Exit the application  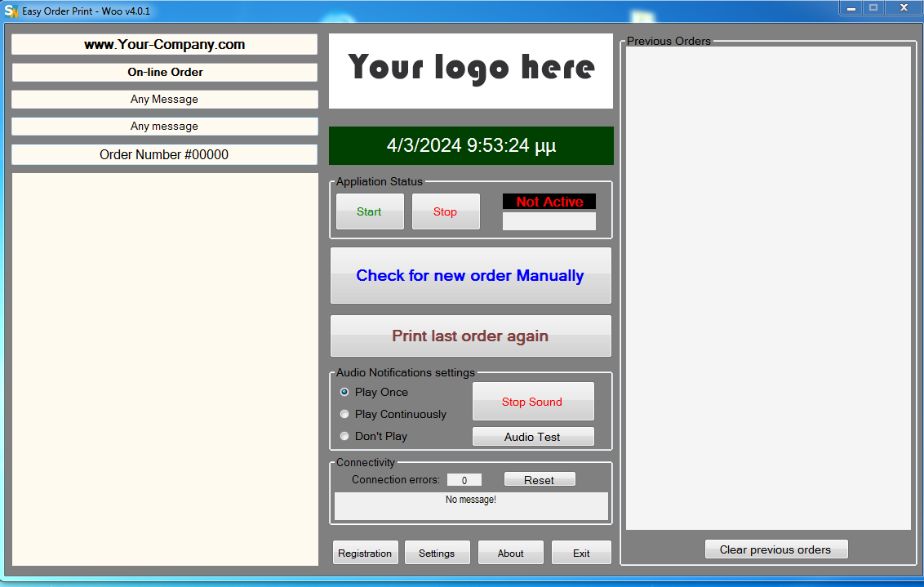coord(581,552)
